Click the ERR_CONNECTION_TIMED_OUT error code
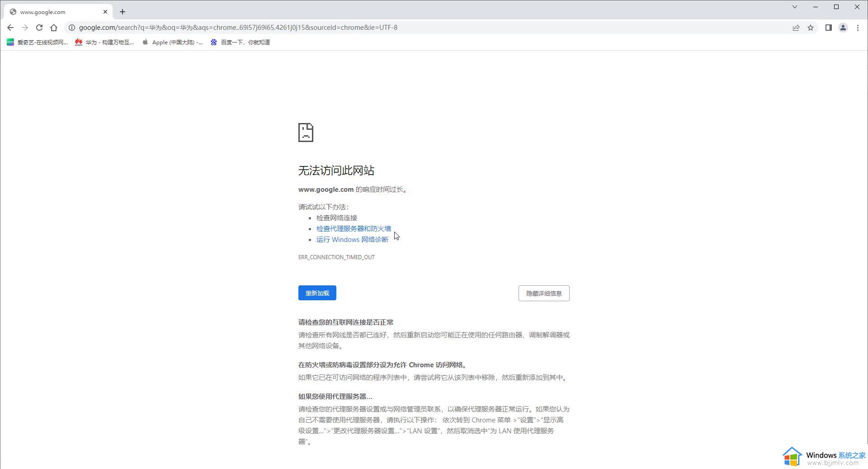This screenshot has height=469, width=868. tap(336, 257)
